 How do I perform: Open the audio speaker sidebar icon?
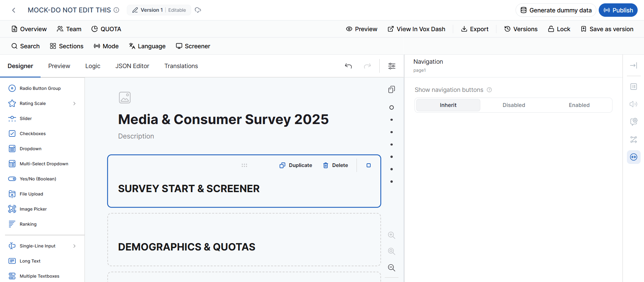click(634, 104)
